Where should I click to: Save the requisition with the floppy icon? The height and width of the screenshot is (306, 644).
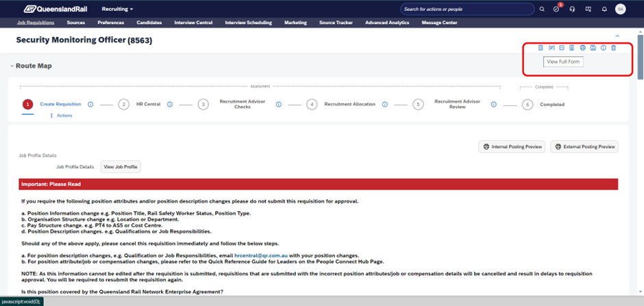[x=593, y=48]
